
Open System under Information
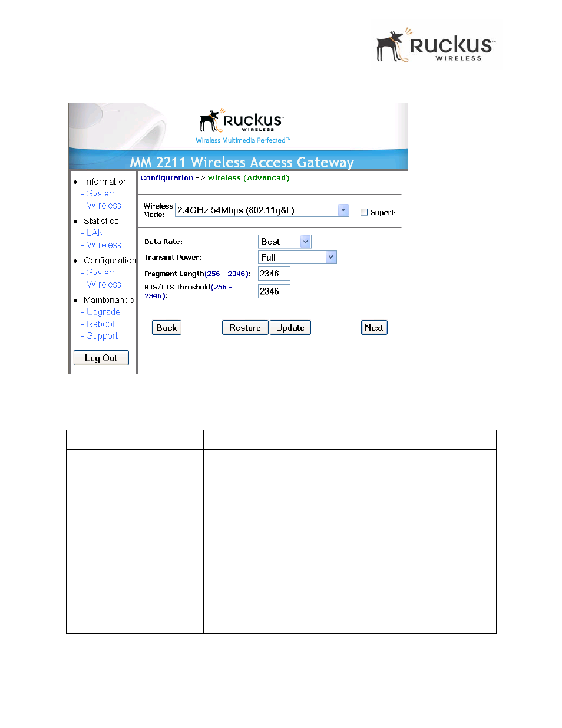(x=101, y=193)
